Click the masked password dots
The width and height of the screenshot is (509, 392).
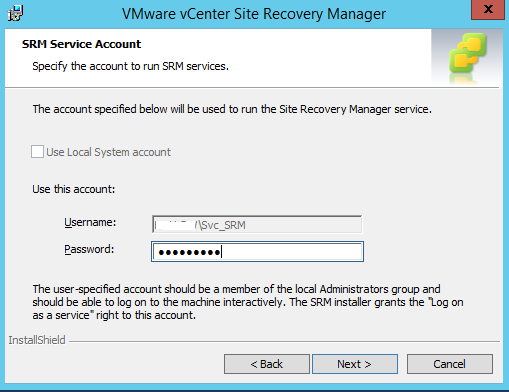(x=189, y=252)
